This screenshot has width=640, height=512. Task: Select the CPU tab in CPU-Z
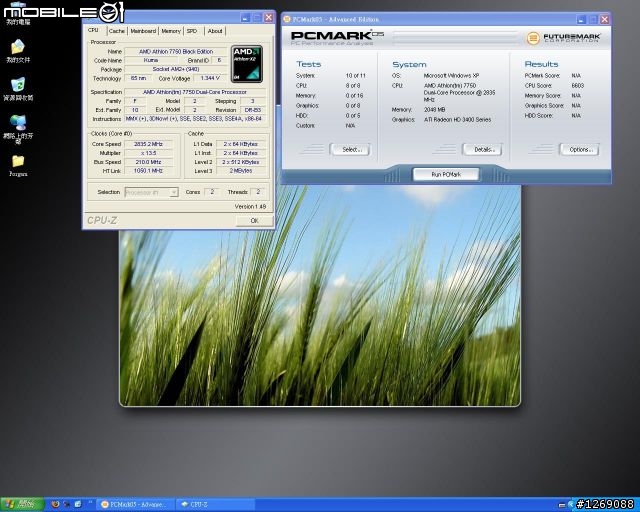coord(93,30)
